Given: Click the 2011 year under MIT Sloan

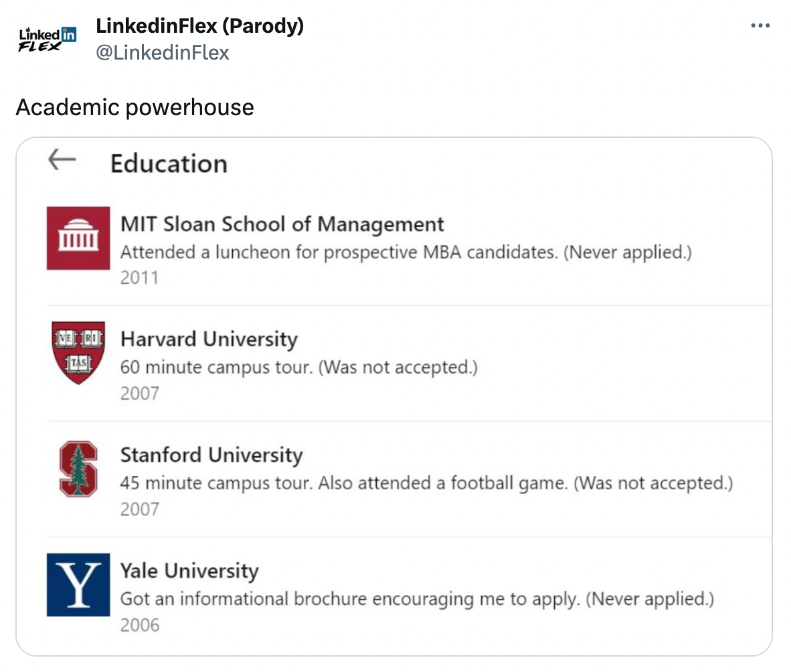Looking at the screenshot, I should coord(139,277).
